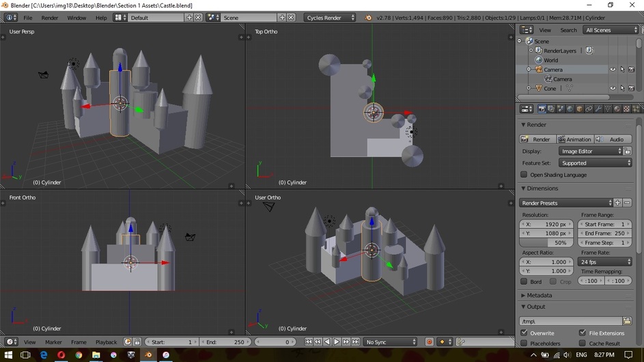Uncheck the Overwrite option
The height and width of the screenshot is (362, 644).
pyautogui.click(x=524, y=333)
